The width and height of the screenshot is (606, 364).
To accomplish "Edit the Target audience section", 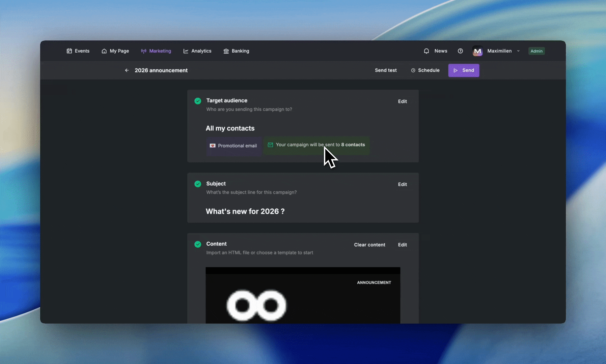I will pyautogui.click(x=402, y=101).
